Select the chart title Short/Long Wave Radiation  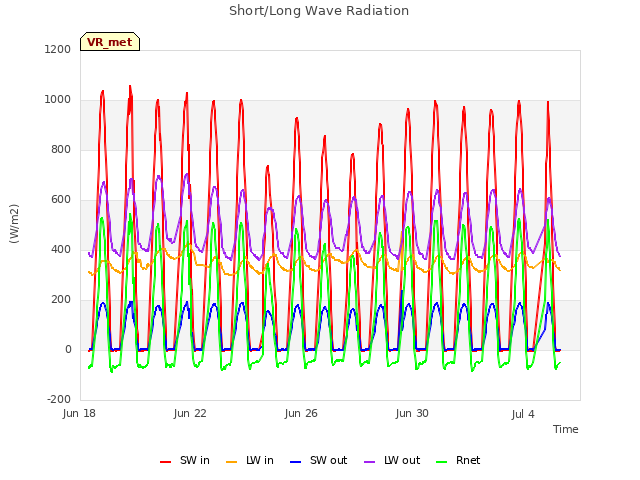(319, 11)
